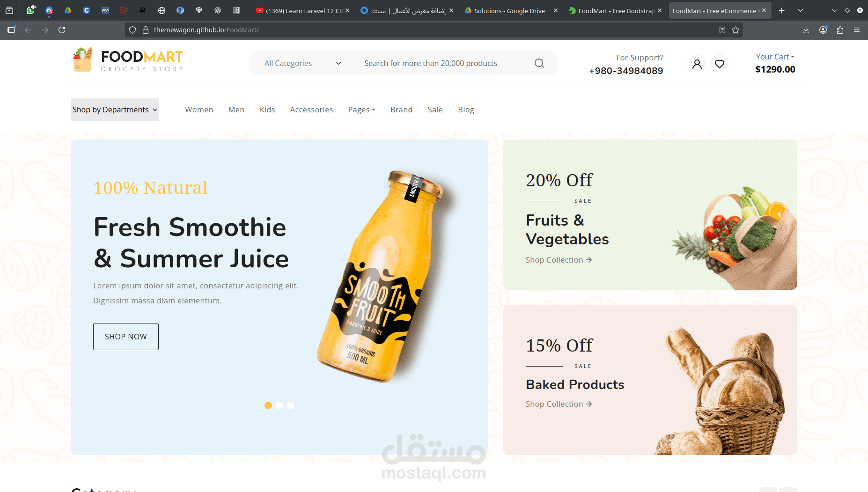The image size is (868, 492).
Task: Click the search magnifier icon
Action: pyautogui.click(x=539, y=63)
